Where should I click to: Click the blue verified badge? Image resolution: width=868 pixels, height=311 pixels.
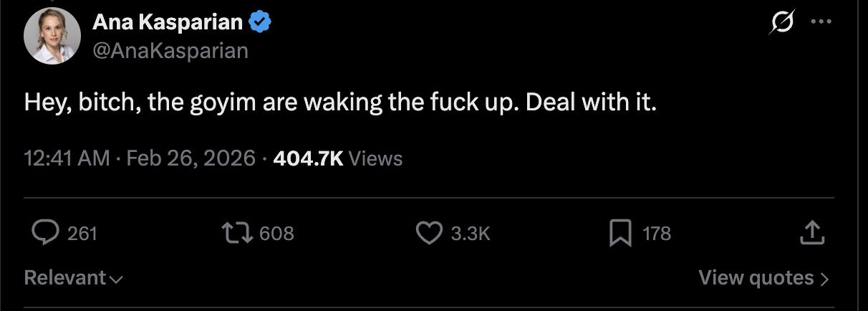[x=259, y=23]
